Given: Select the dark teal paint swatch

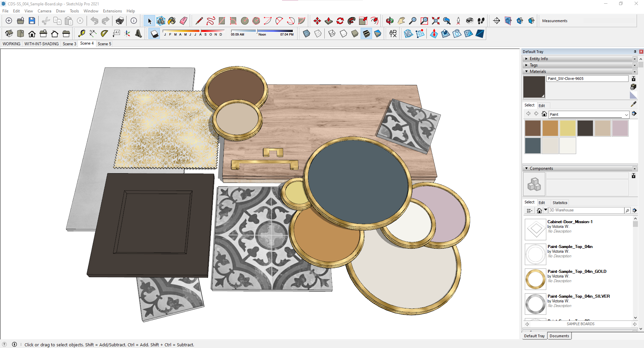Looking at the screenshot, I should [533, 145].
